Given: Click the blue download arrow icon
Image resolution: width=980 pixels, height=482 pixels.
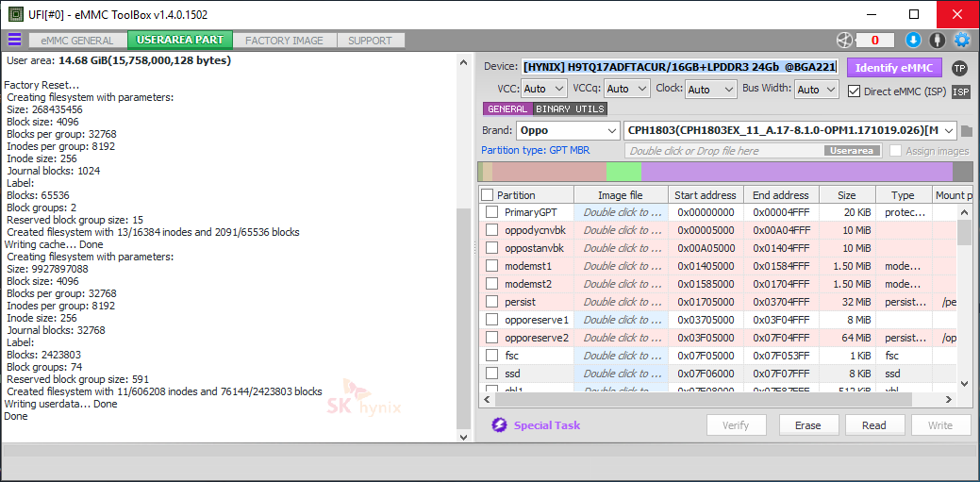Looking at the screenshot, I should click(913, 40).
